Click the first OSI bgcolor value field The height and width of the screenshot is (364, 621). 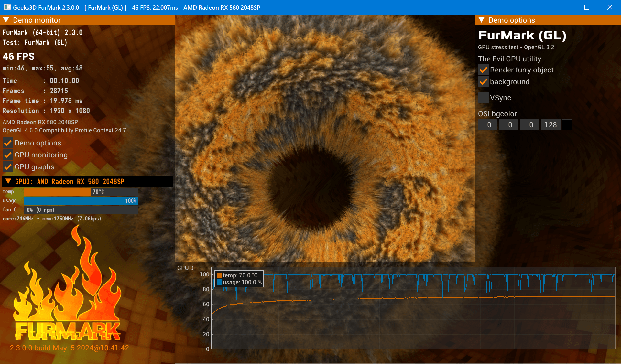click(x=488, y=125)
